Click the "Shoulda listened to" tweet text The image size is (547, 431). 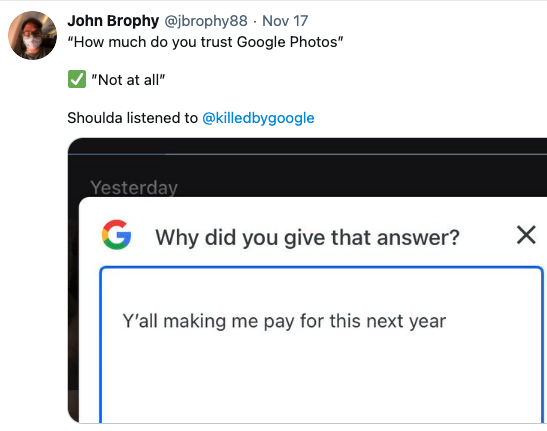click(133, 118)
